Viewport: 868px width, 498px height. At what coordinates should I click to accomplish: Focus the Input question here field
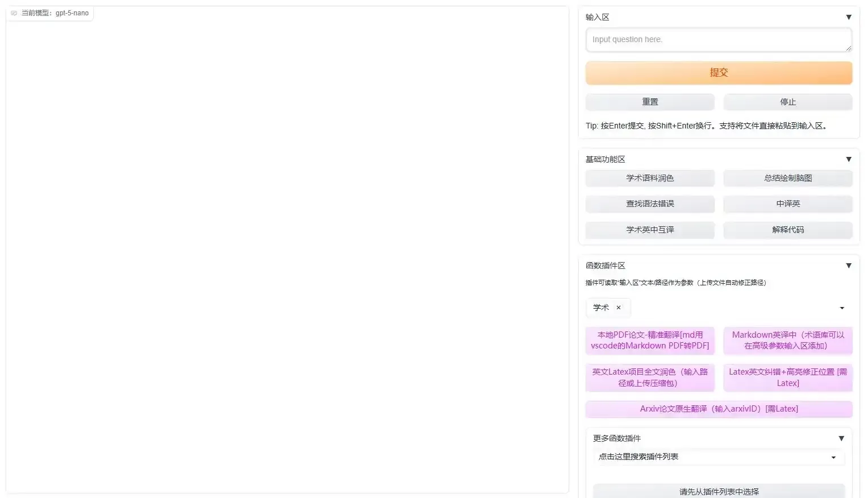(719, 40)
